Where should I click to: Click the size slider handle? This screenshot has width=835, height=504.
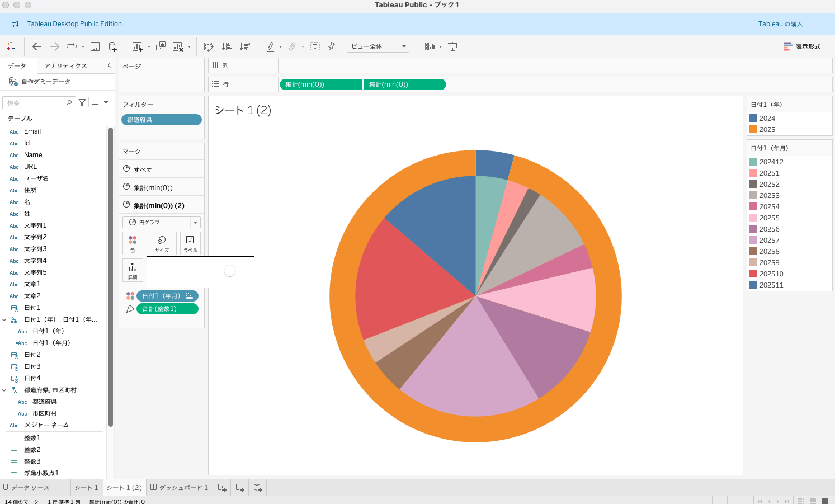[230, 271]
